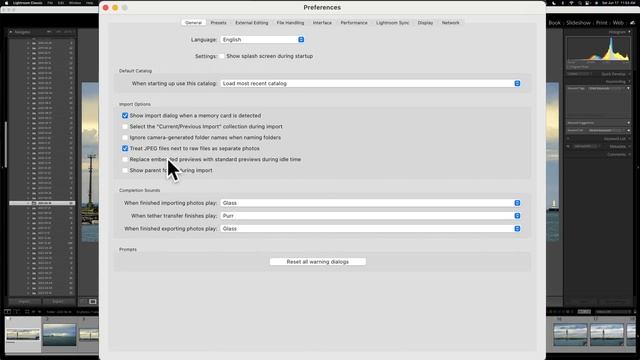Switch to the Network tab
Screen dimensions: 640x360
(x=451, y=23)
